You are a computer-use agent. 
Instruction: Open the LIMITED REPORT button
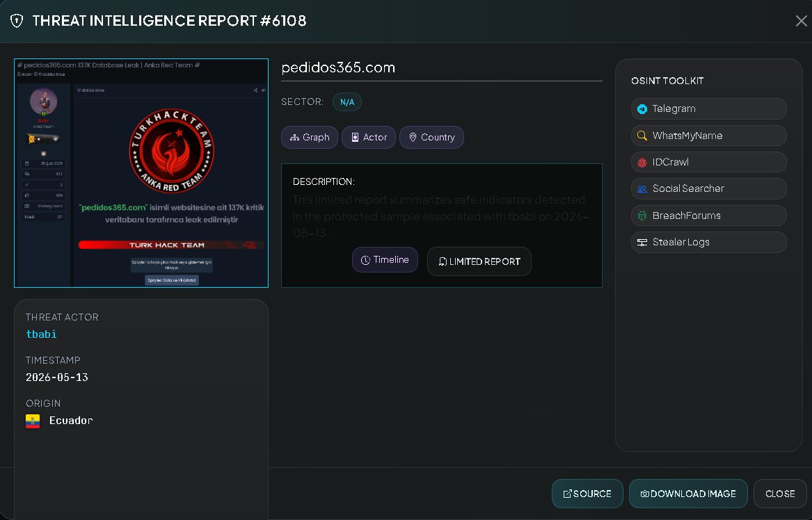(479, 261)
